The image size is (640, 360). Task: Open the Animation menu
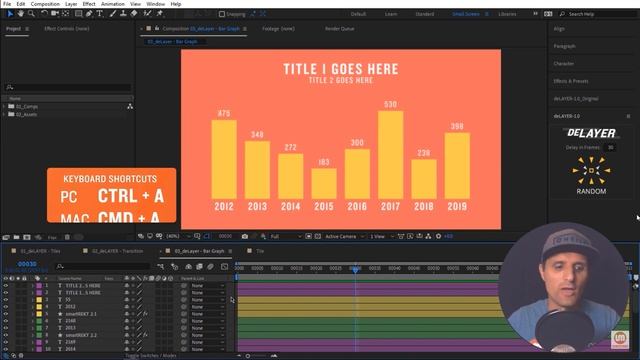click(x=113, y=4)
